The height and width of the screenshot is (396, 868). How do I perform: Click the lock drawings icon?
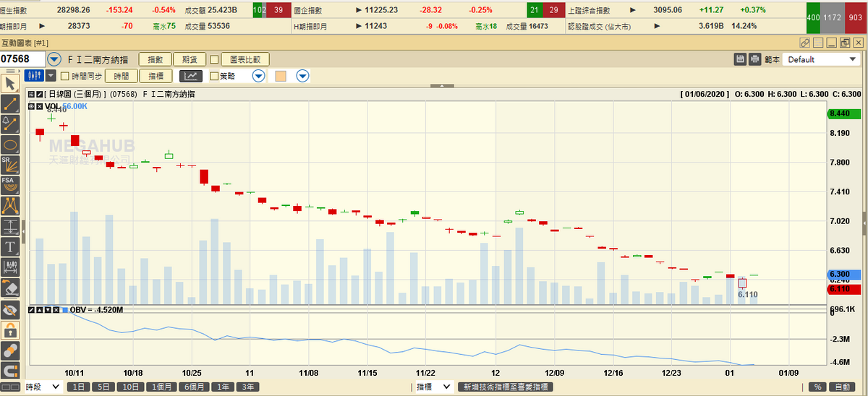click(x=10, y=330)
